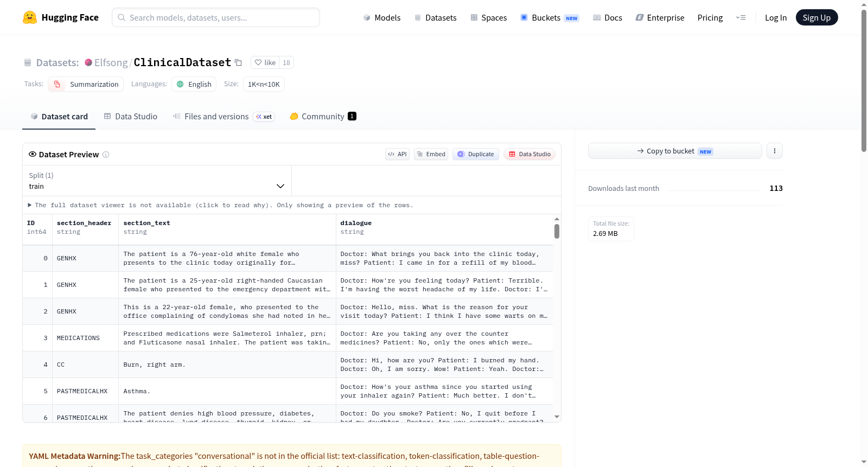
Task: Open the Spaces page
Action: [x=488, y=17]
